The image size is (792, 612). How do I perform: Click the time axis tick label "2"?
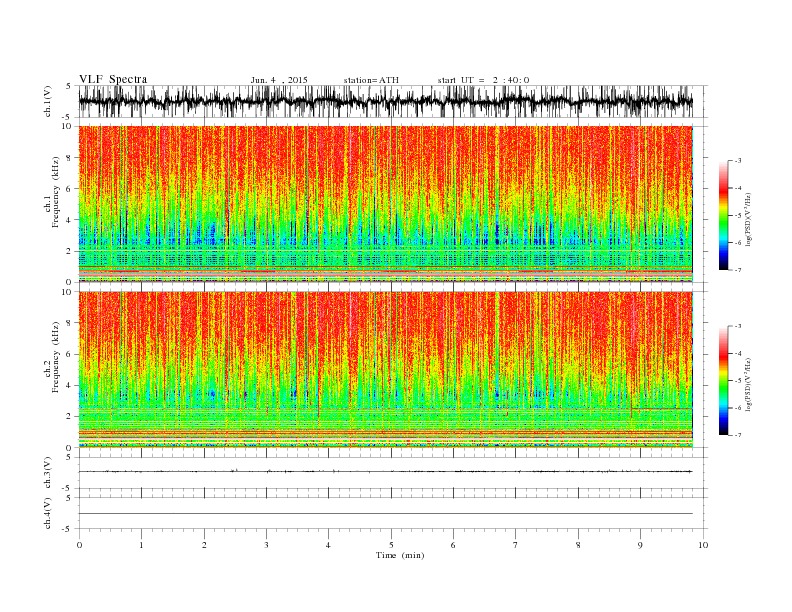[204, 545]
